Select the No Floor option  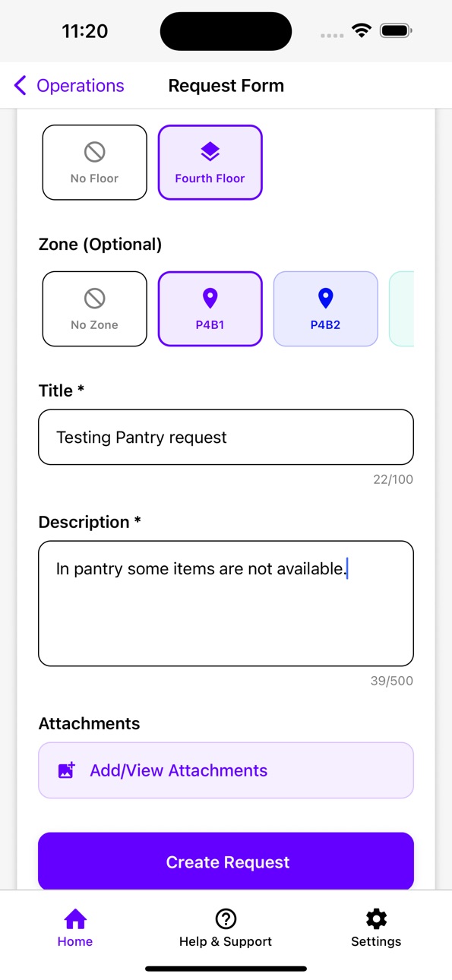pyautogui.click(x=94, y=163)
